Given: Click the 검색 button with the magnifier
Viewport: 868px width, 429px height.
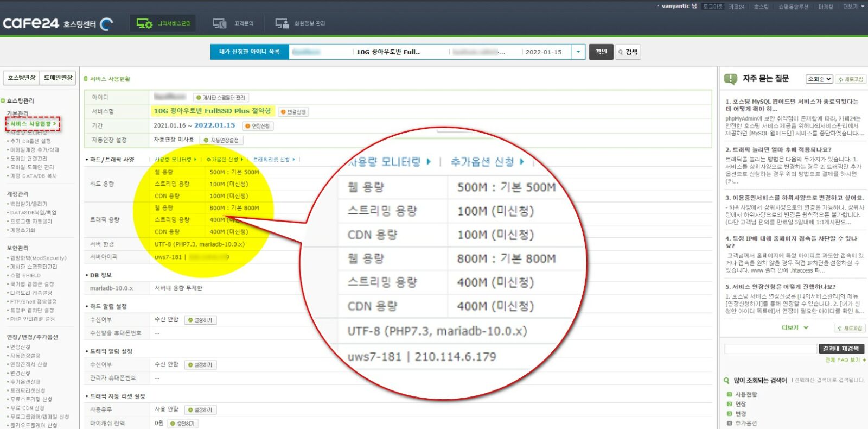Looking at the screenshot, I should point(628,52).
